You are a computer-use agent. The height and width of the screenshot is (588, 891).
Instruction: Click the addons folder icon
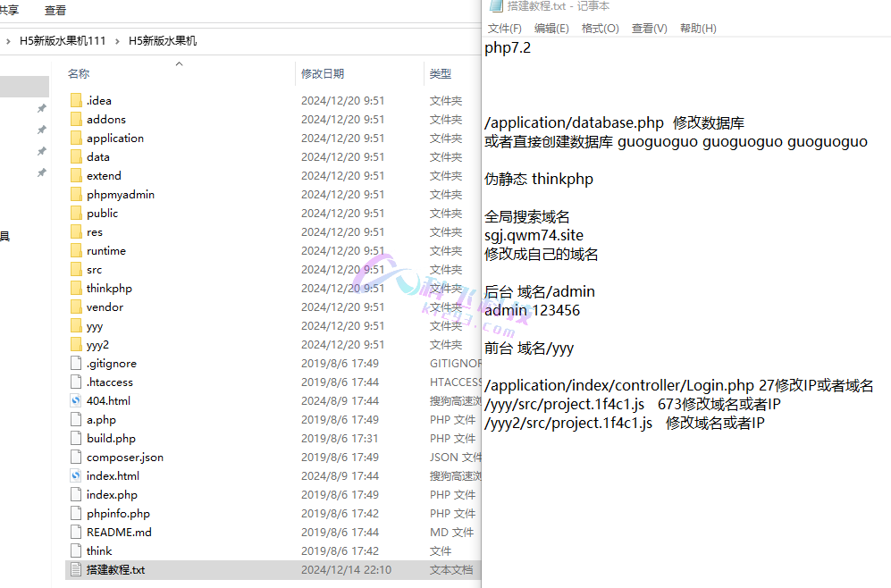pos(76,120)
